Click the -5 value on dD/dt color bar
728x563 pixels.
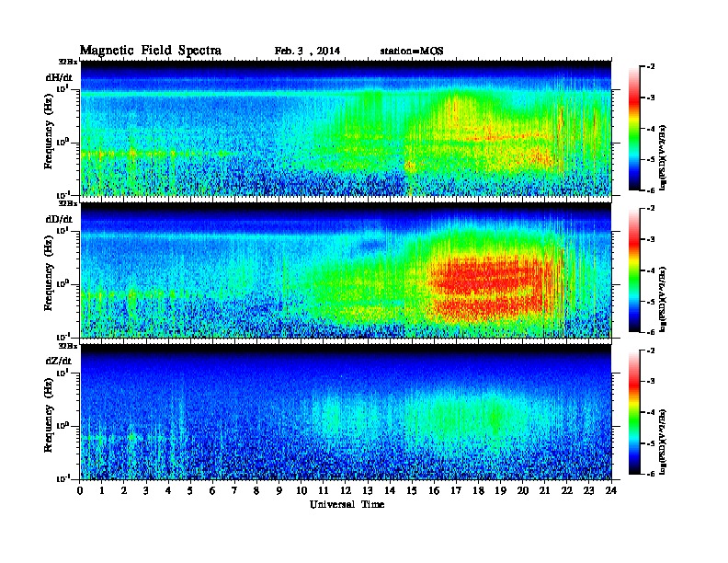click(651, 301)
